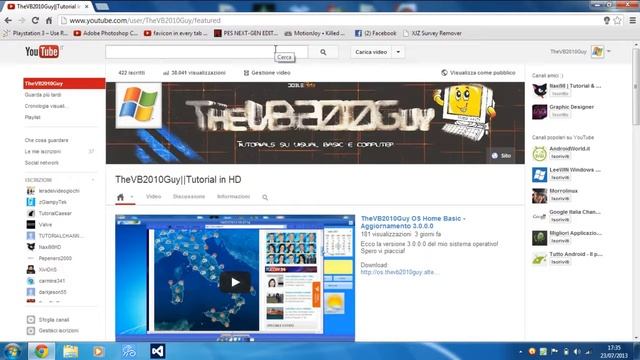The image size is (640, 360).
Task: Select TheVB2010Guy in the left sidebar
Action: 64,83
